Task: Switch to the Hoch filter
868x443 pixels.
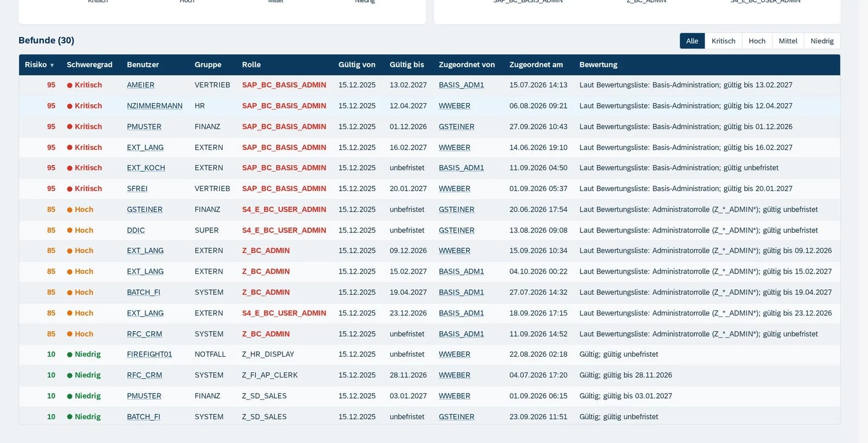Action: tap(757, 41)
